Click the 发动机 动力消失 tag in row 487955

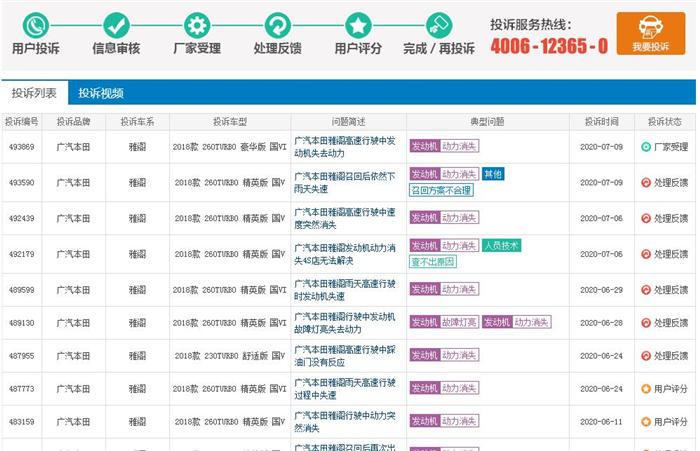(444, 355)
